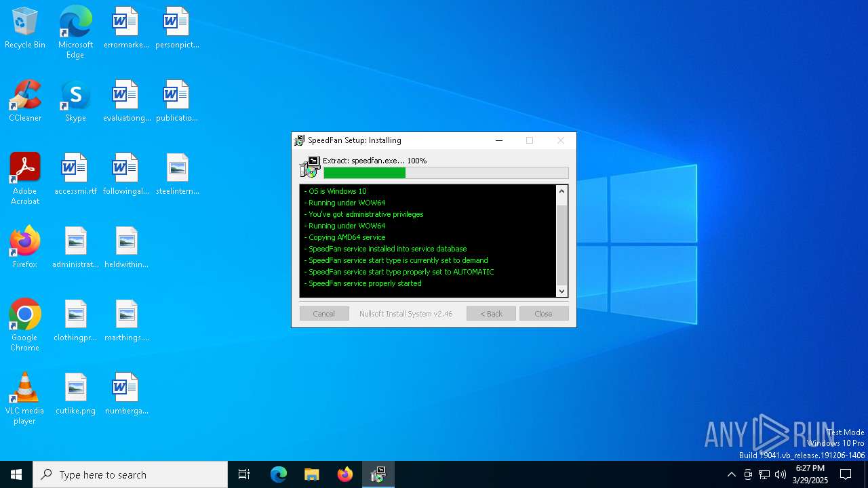Show hidden system tray icons
This screenshot has width=868, height=488.
731,474
